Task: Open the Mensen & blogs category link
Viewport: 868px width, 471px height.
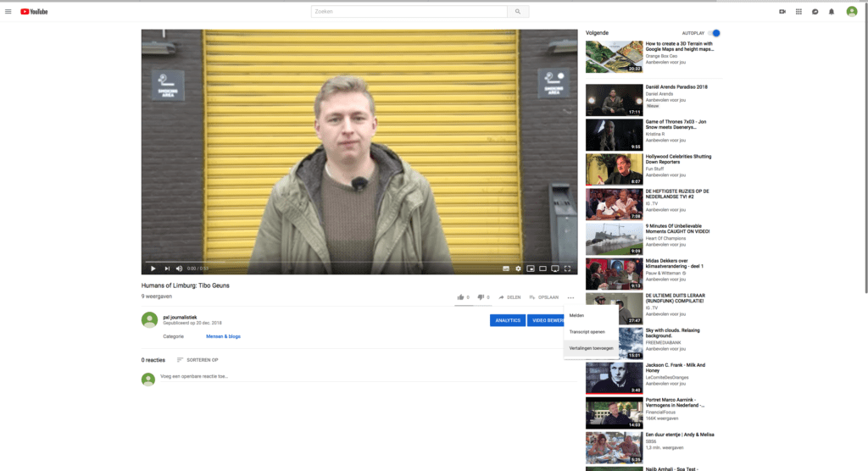Action: point(223,336)
